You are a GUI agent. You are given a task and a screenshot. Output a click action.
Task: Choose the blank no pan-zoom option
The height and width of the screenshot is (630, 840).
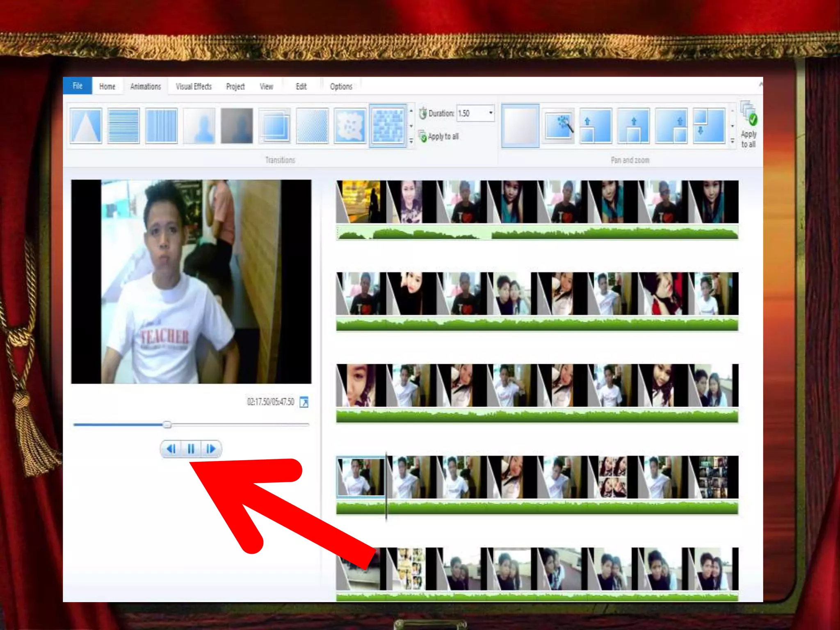(520, 126)
